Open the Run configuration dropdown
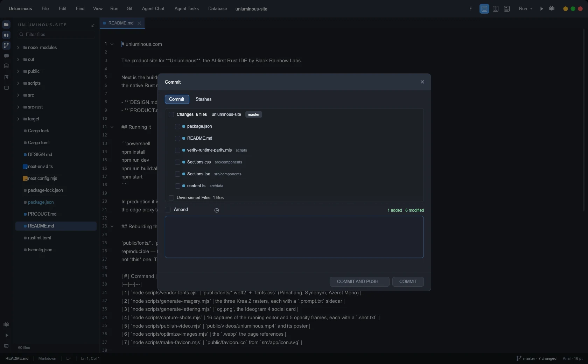 point(526,9)
